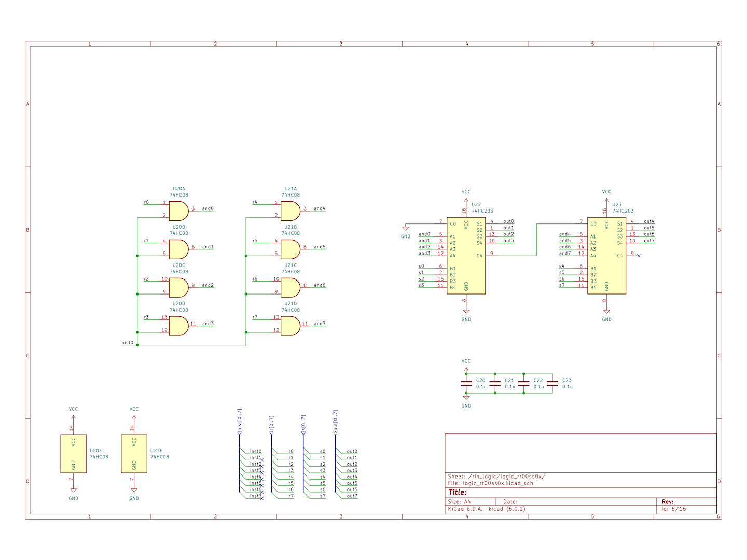
Task: Click the r0 input label on U20A
Action: tap(146, 202)
